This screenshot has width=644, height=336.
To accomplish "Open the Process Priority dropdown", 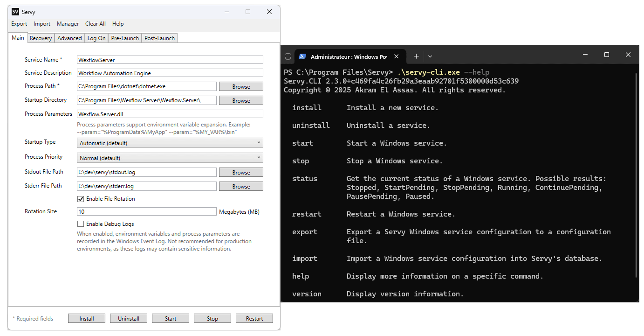I will coord(259,158).
